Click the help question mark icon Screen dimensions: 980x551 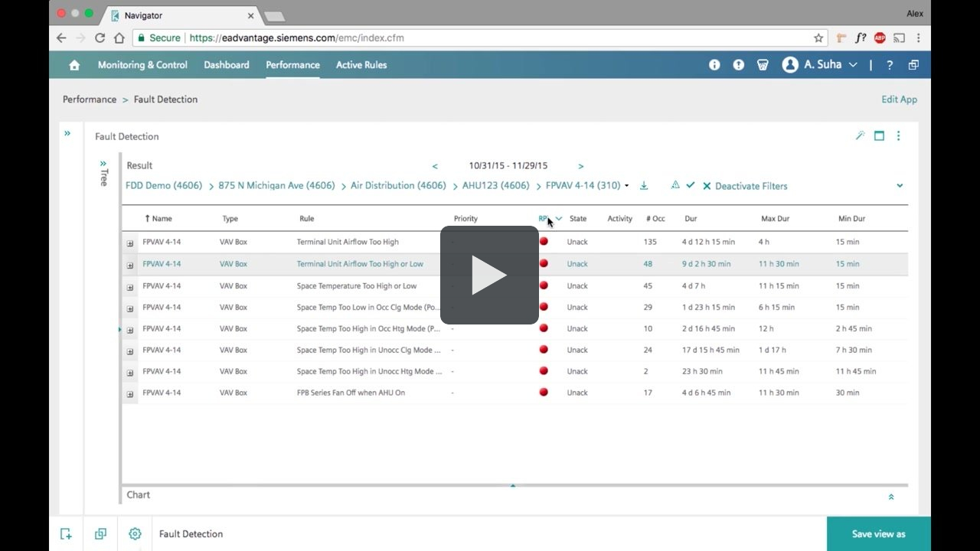[890, 65]
